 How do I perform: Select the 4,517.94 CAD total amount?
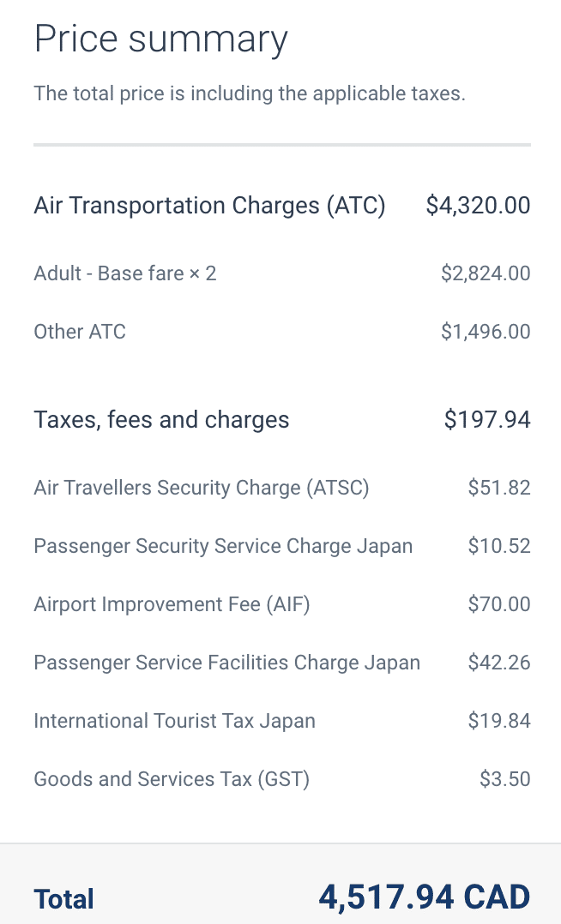click(x=425, y=897)
